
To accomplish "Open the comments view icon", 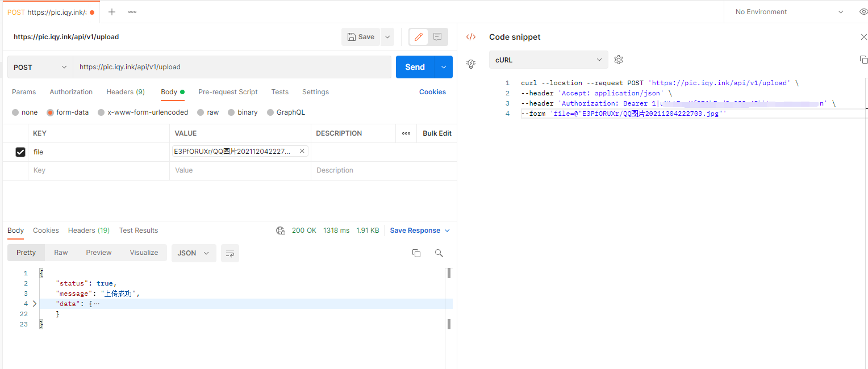I will tap(437, 37).
